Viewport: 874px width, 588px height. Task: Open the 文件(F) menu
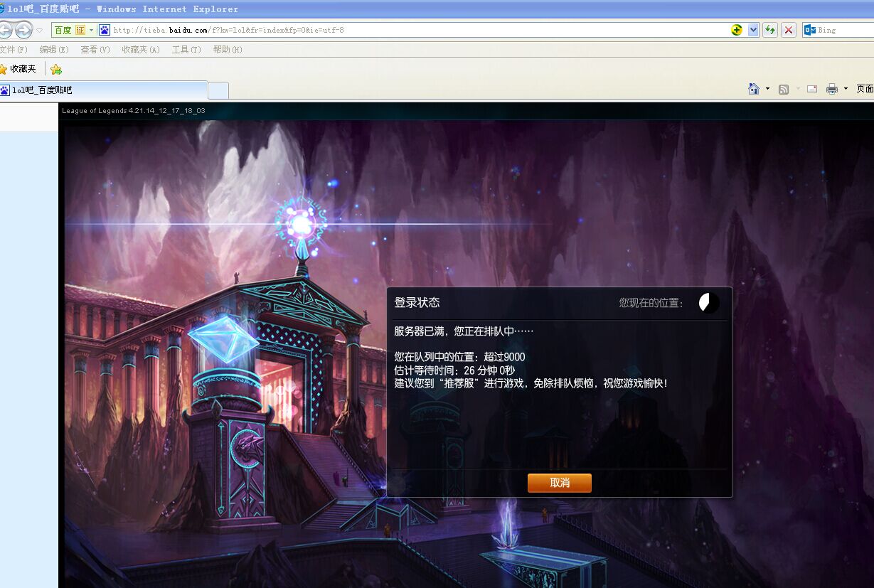(14, 50)
